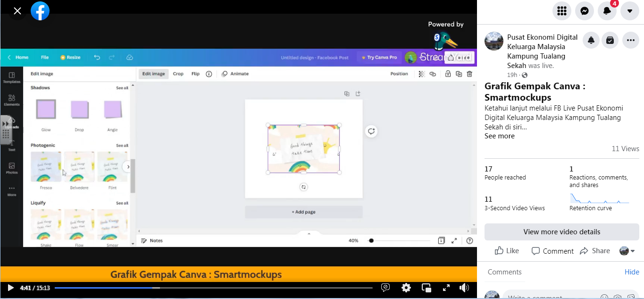This screenshot has width=644, height=299.
Task: Go back to Canva Home
Action: (18, 57)
